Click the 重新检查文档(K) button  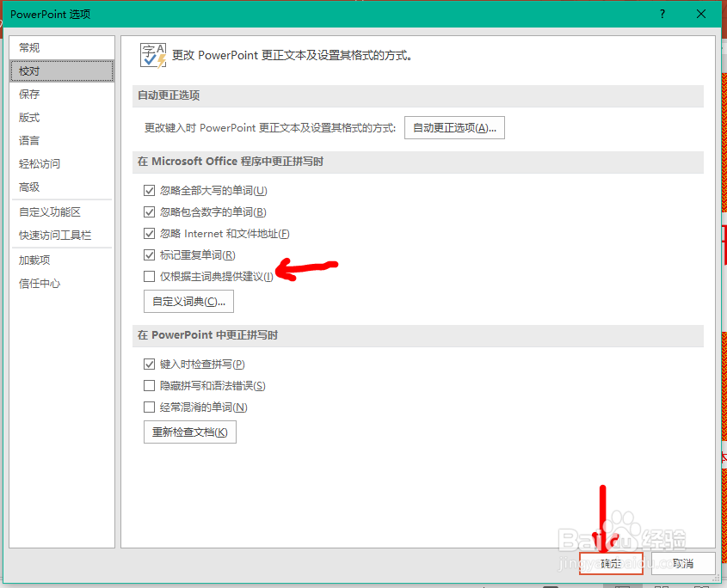coord(190,432)
